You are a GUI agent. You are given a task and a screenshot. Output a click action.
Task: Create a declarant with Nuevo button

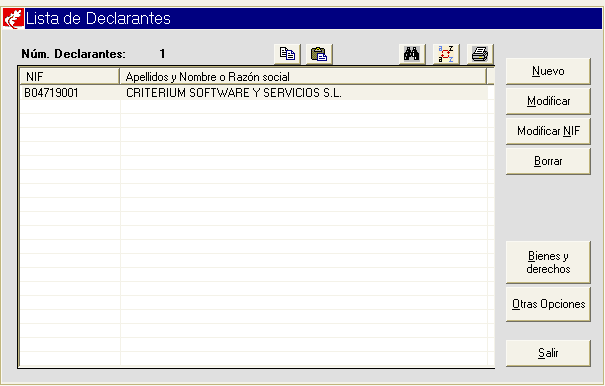[548, 71]
